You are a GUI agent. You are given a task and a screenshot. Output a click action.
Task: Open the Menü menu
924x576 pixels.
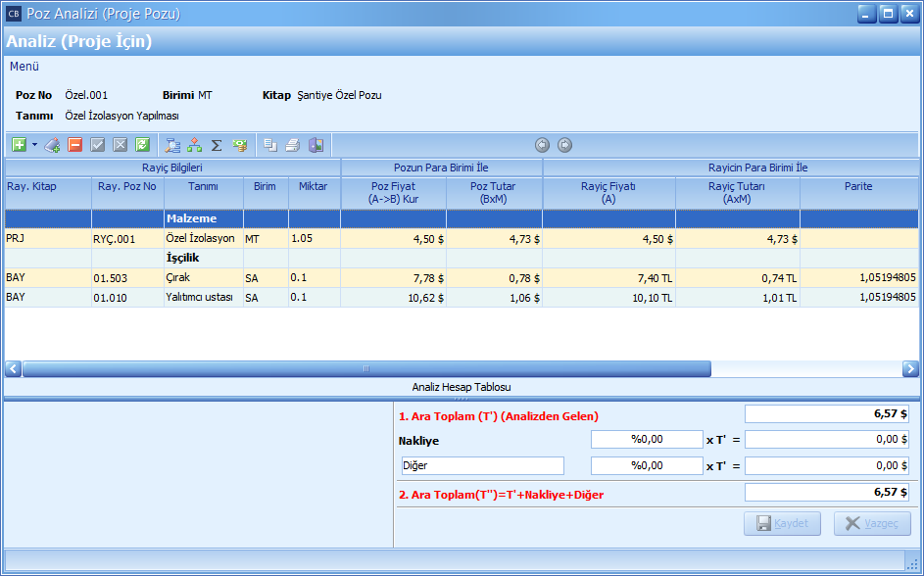24,67
